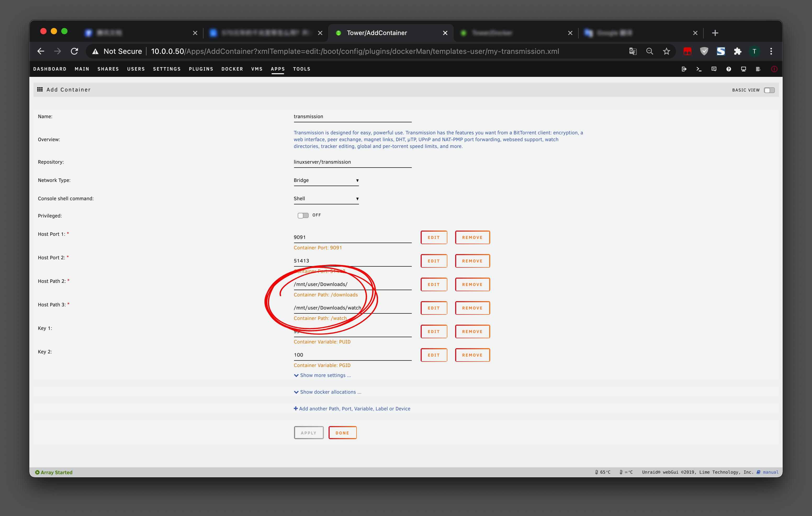Click the help question mark icon
The width and height of the screenshot is (812, 516).
[x=728, y=69]
